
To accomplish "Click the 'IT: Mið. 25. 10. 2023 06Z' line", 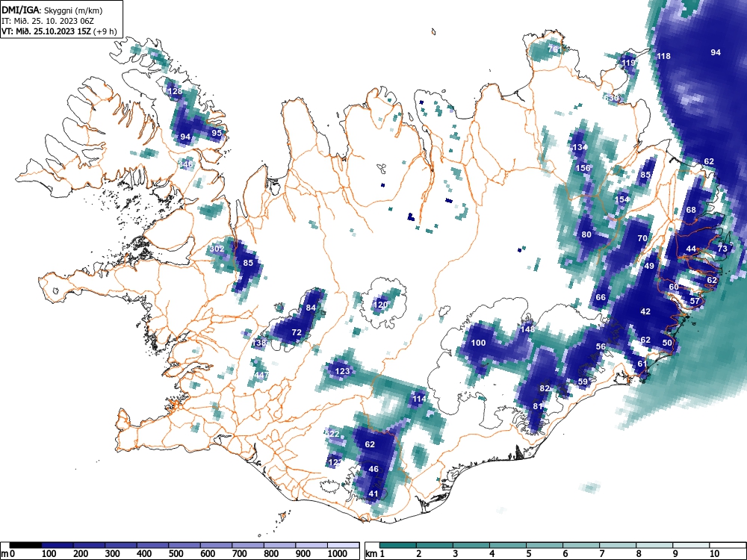I will coord(48,21).
